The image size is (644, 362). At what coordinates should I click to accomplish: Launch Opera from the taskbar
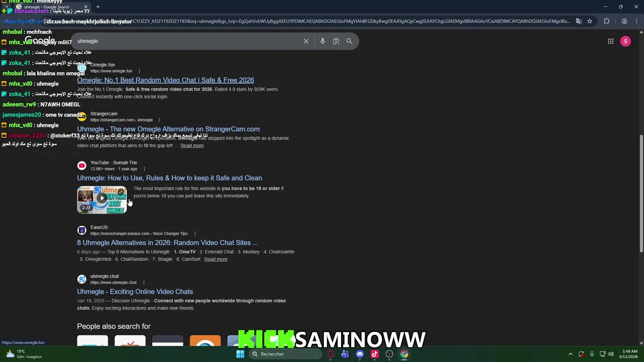[x=330, y=354]
